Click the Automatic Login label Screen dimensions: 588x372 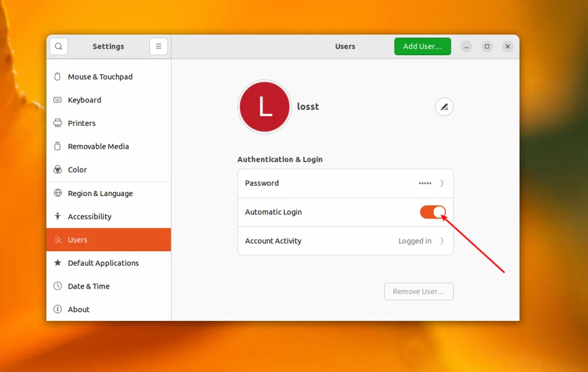click(x=273, y=212)
